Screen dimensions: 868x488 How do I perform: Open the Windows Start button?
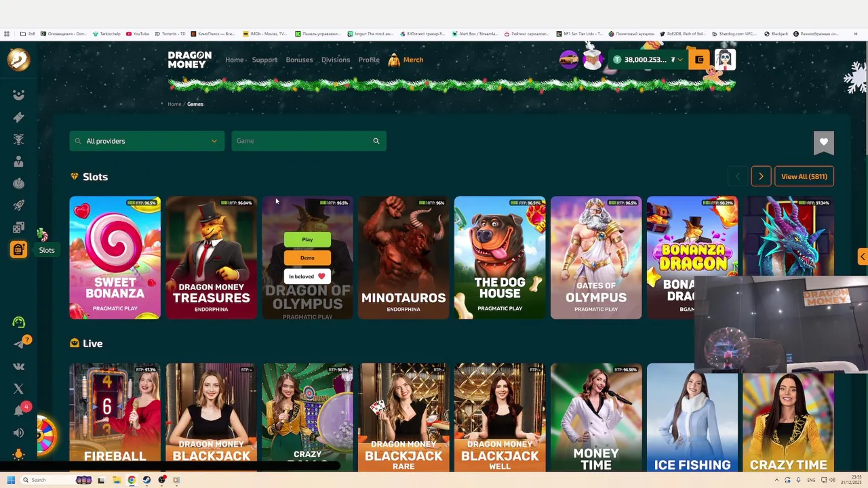(11, 480)
